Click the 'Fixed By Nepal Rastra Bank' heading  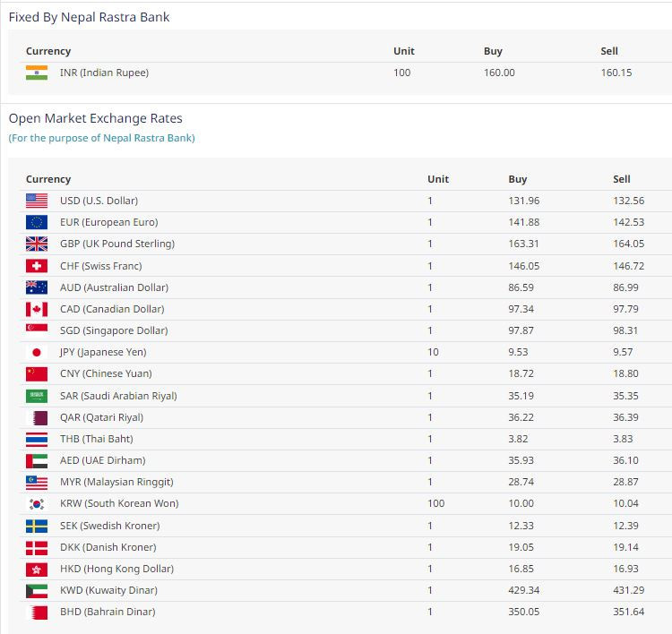coord(89,17)
